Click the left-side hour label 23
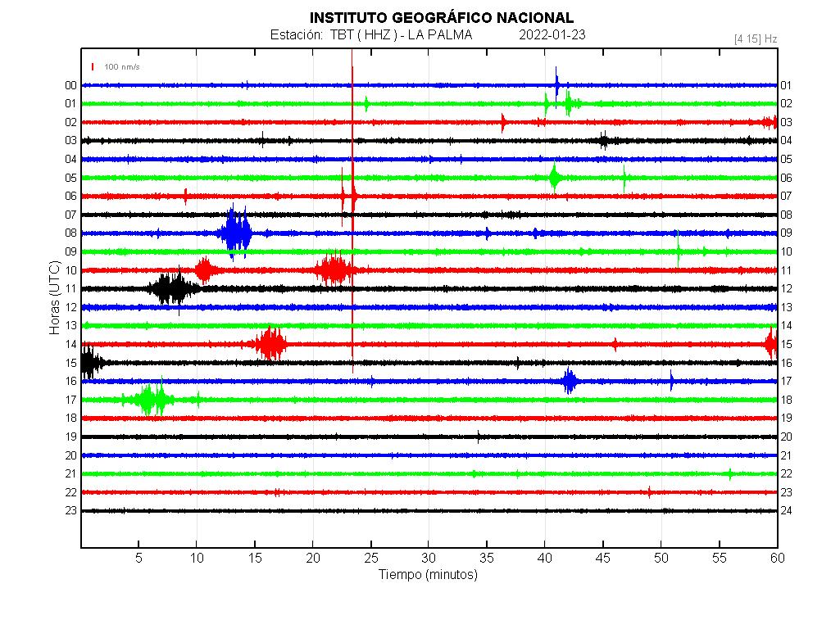The height and width of the screenshot is (629, 840). pos(71,510)
